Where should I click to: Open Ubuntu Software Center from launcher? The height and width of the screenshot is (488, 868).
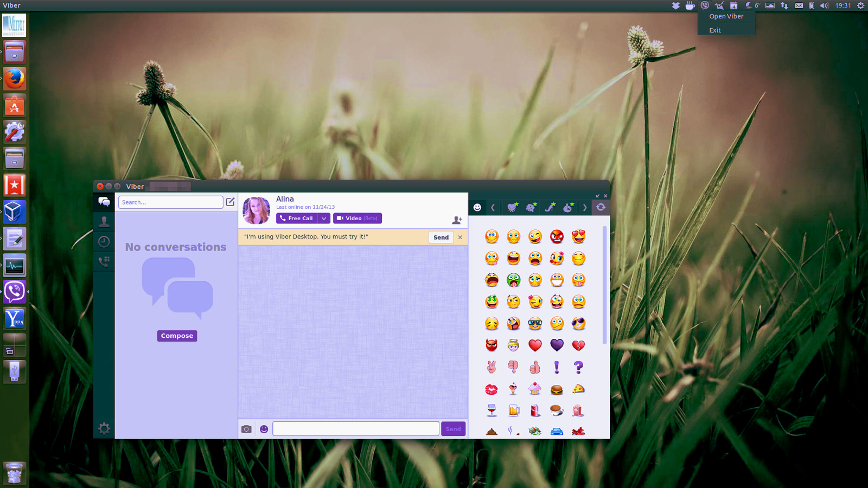coord(15,105)
